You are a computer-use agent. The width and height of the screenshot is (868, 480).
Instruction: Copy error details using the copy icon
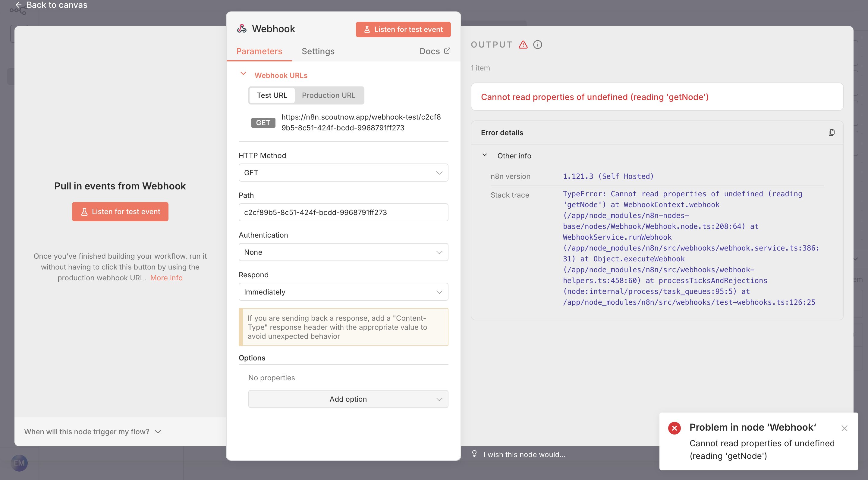point(832,132)
